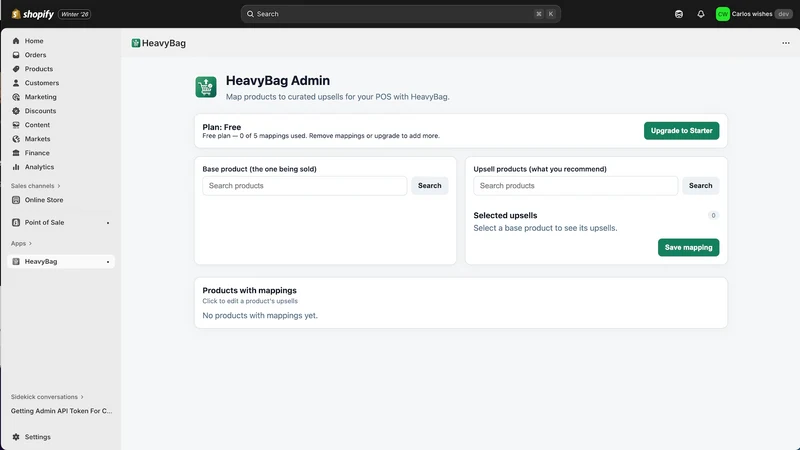The image size is (800, 450).
Task: Click 'Plan: Free' heading
Action: click(221, 127)
